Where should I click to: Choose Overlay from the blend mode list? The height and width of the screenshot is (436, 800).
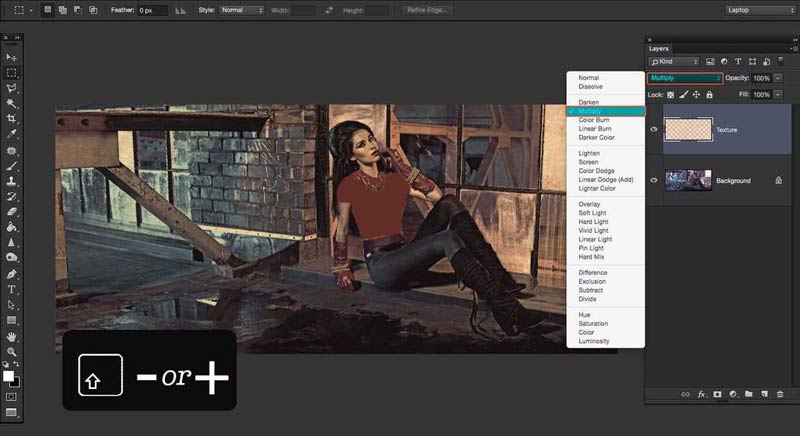(589, 204)
